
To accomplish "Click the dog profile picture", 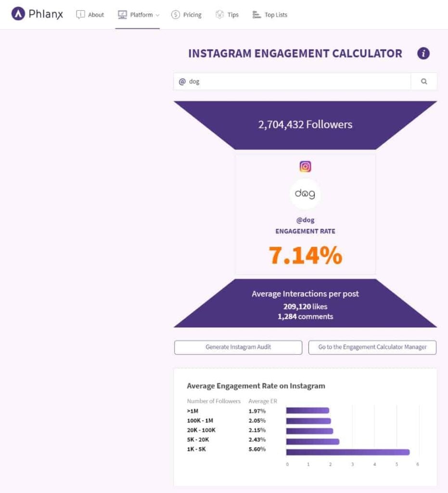I will [305, 194].
